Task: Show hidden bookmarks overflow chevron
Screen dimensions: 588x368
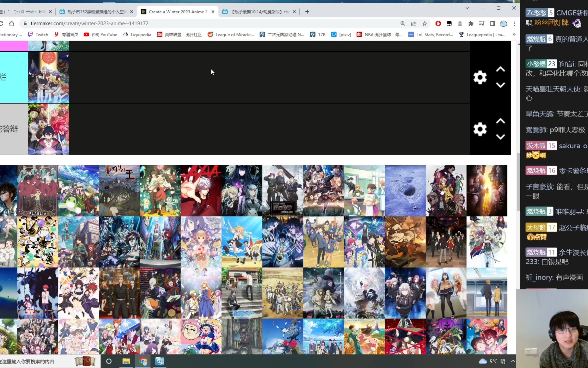Action: pos(514,34)
